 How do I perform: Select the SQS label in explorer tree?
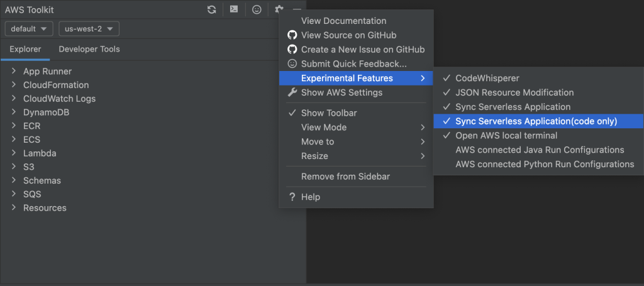tap(32, 194)
